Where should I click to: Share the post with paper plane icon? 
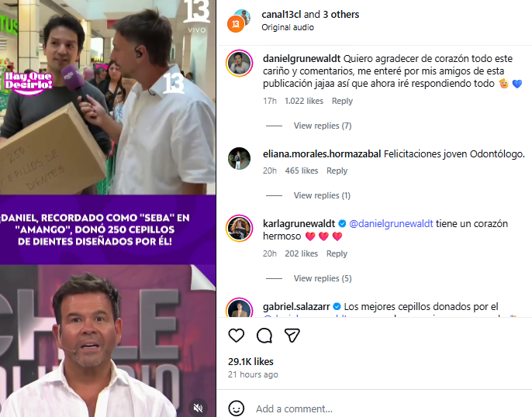click(x=292, y=336)
